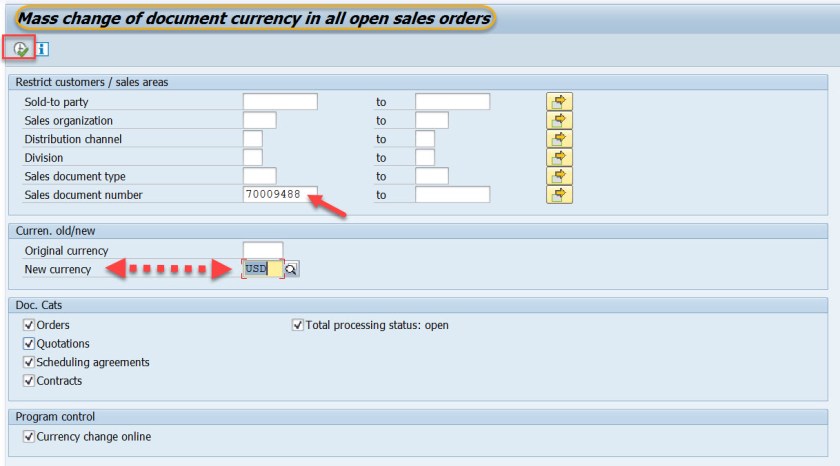This screenshot has height=466, width=840.
Task: Focus the Sales document type to field
Action: [432, 176]
